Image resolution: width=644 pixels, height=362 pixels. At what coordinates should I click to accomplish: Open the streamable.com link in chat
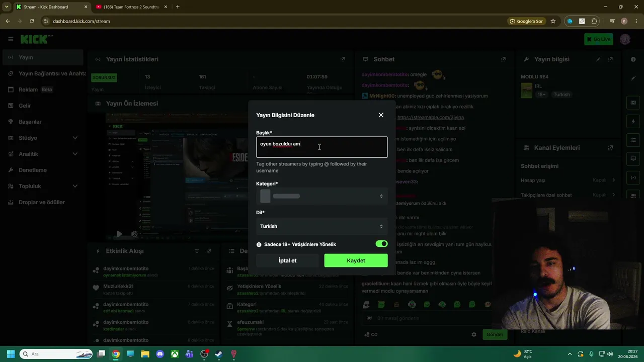[431, 118]
